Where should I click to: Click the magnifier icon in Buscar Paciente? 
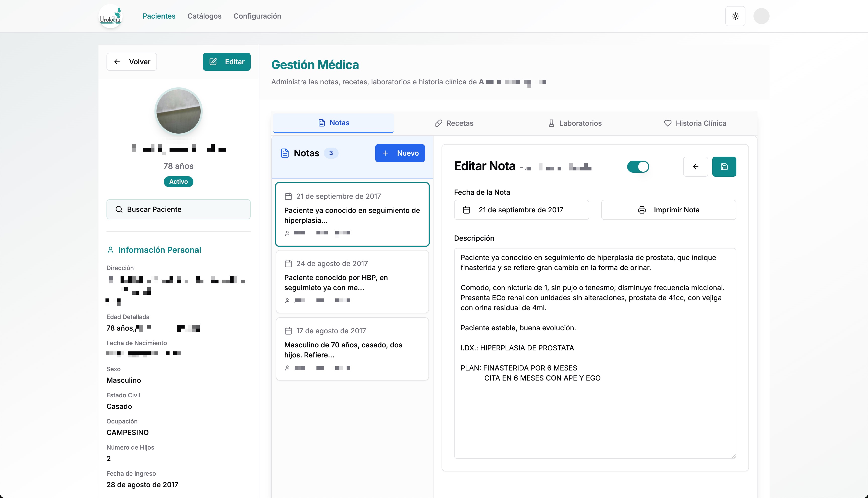119,209
